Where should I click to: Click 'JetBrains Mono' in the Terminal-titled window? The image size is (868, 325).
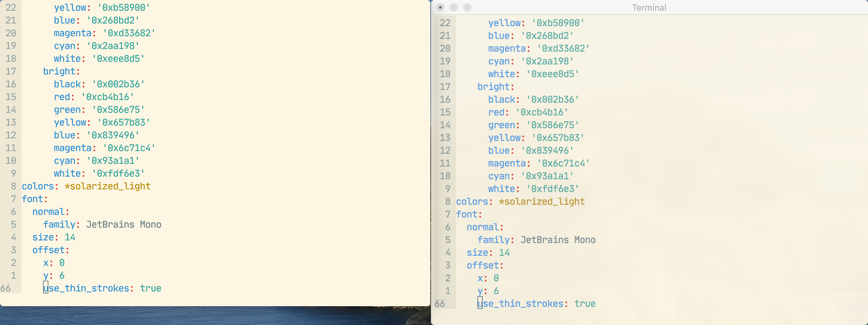point(558,240)
